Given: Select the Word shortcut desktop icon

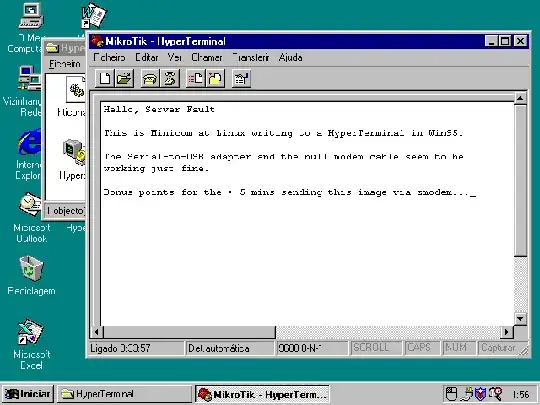Looking at the screenshot, I should click(x=94, y=15).
